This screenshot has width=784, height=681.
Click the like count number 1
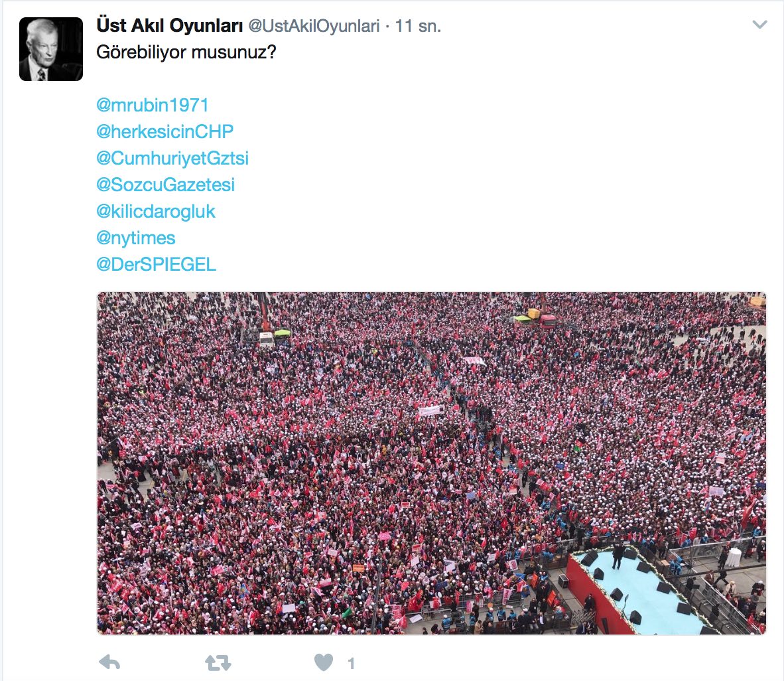(351, 664)
